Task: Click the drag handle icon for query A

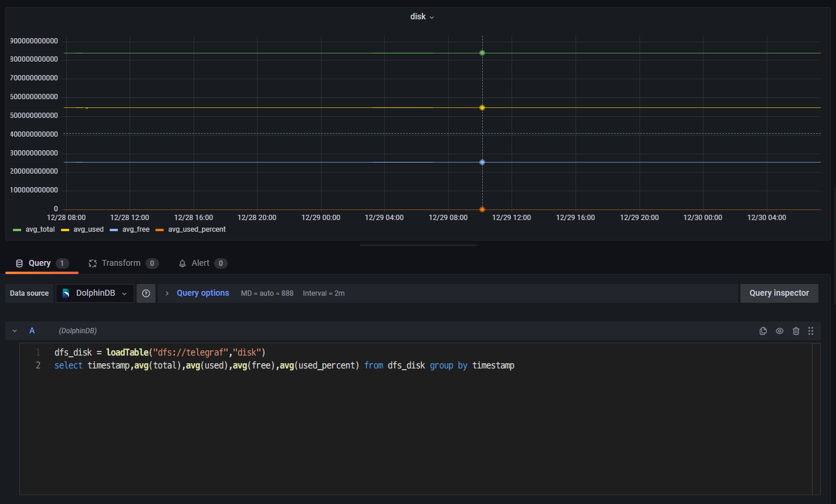Action: click(811, 331)
